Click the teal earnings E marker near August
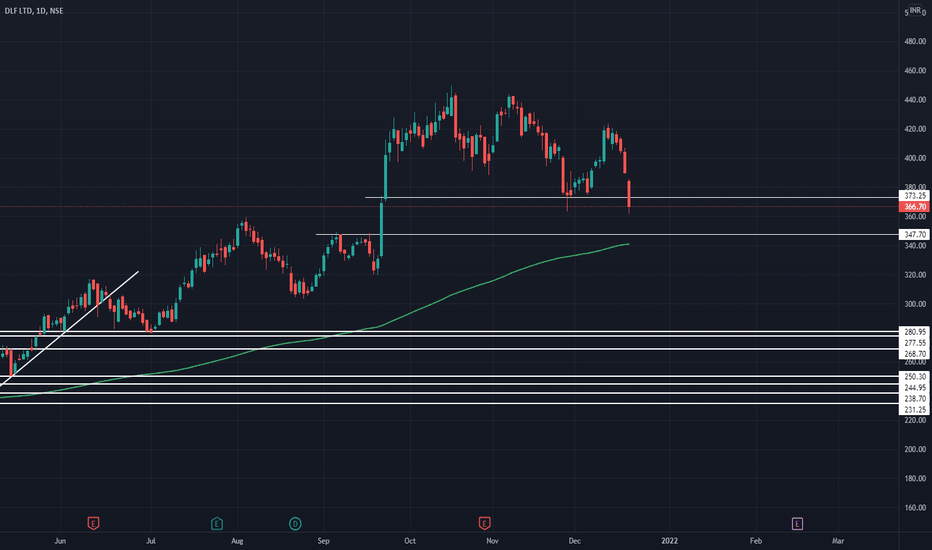 pyautogui.click(x=216, y=523)
